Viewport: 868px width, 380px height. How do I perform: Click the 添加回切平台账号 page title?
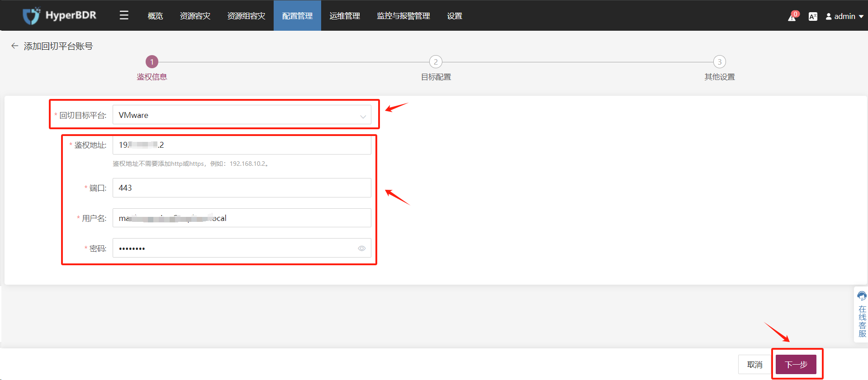click(x=58, y=46)
